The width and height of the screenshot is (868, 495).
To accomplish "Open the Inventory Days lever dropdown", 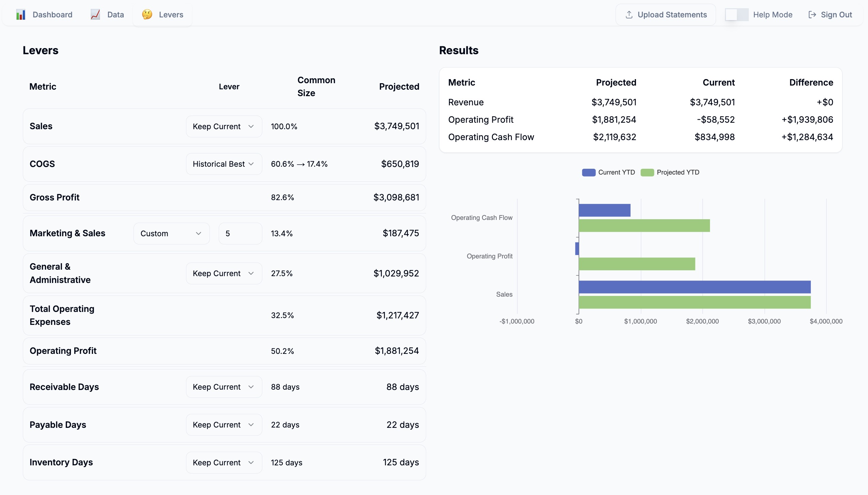I will (x=224, y=463).
